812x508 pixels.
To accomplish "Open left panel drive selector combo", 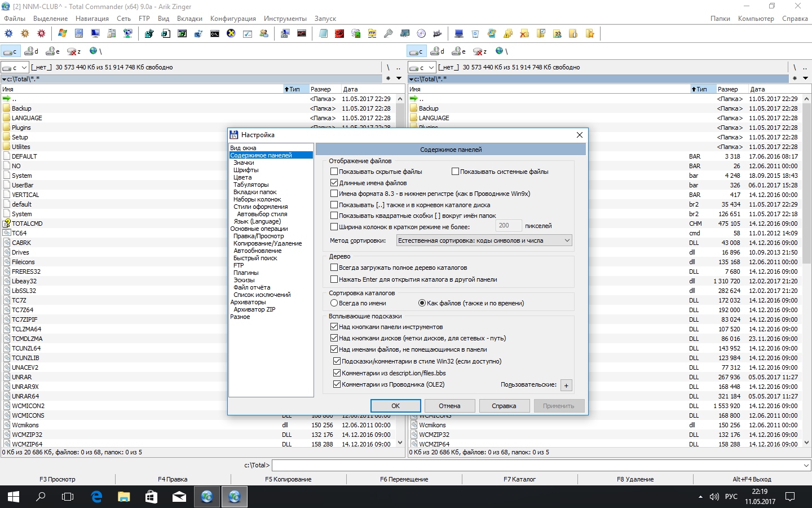I will tap(15, 67).
